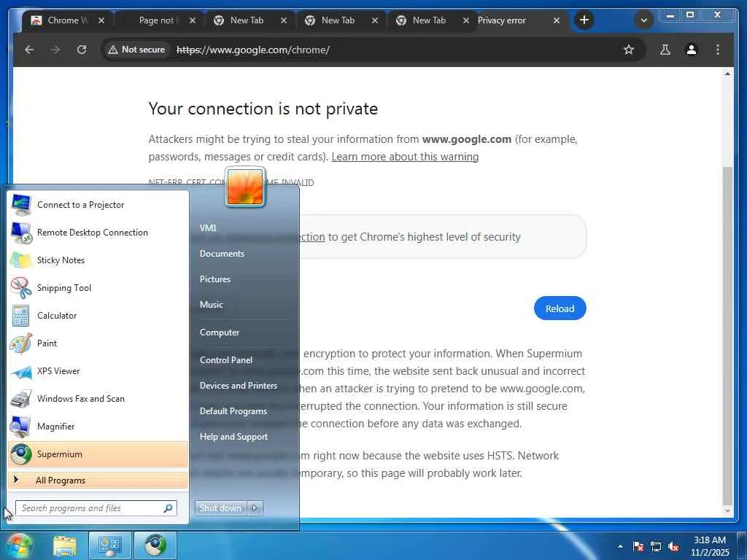Switch to the Chrome W tab

68,20
